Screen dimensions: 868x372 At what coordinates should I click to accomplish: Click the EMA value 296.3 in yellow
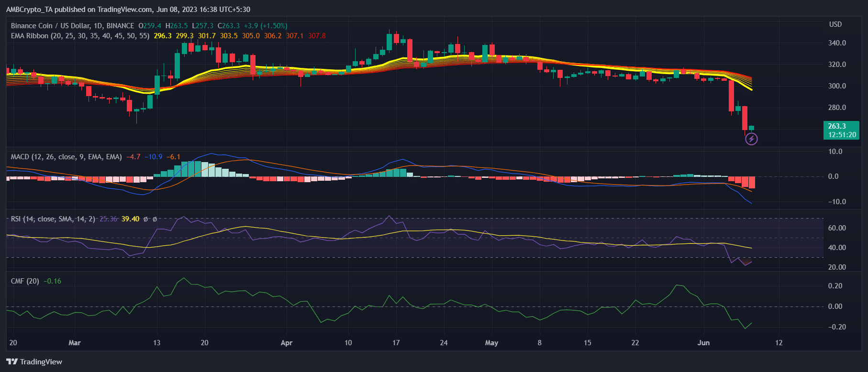pyautogui.click(x=163, y=36)
